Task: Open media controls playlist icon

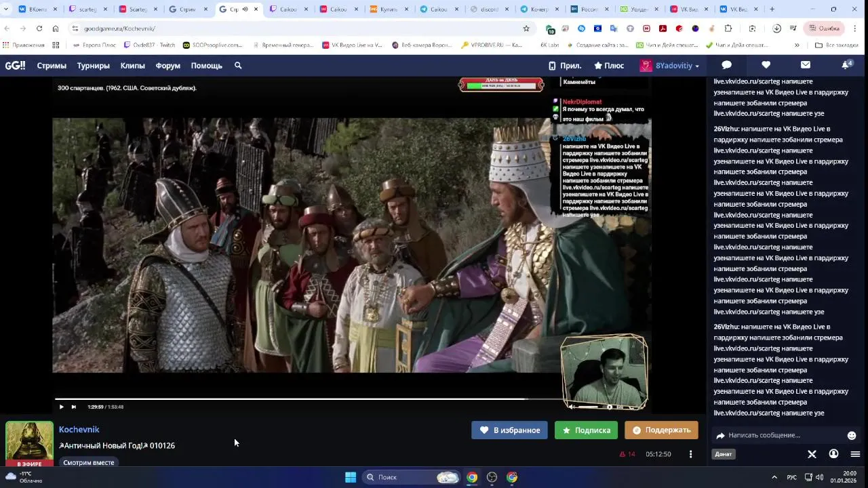Action: pos(793,28)
